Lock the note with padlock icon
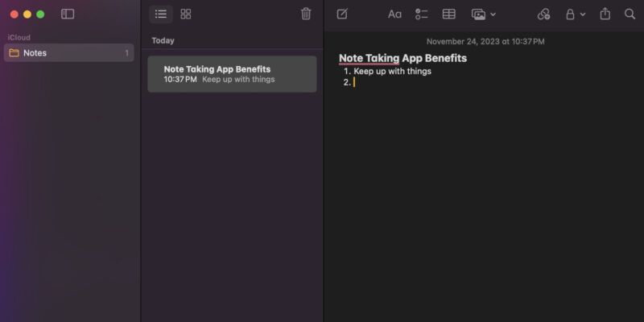 [570, 14]
